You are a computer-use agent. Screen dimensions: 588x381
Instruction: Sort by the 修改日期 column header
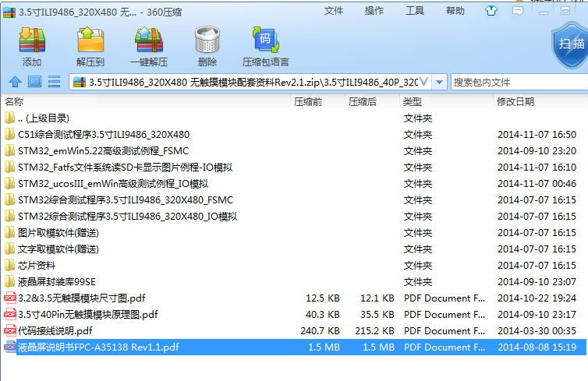pyautogui.click(x=515, y=101)
